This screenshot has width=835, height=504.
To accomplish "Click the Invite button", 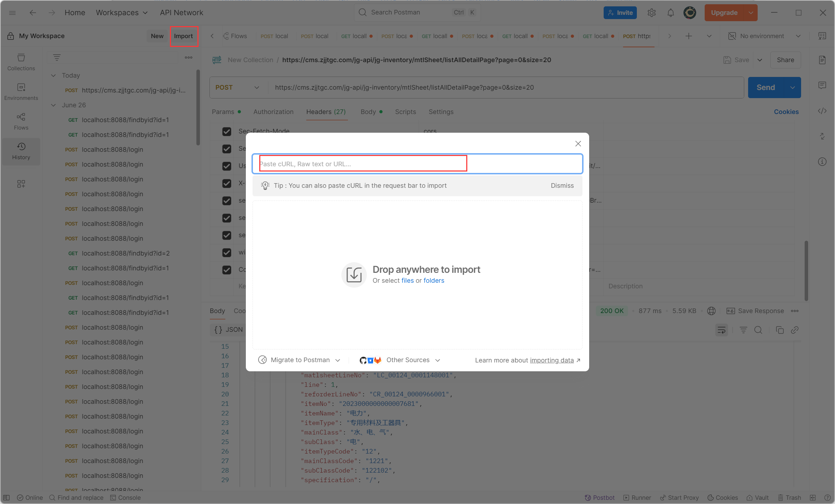I will pyautogui.click(x=620, y=13).
